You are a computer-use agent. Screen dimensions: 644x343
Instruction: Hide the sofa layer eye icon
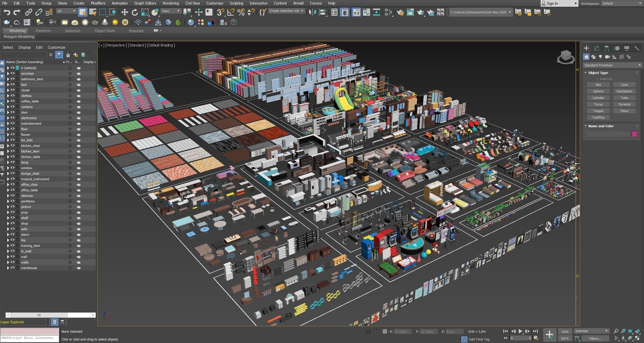pos(12,229)
